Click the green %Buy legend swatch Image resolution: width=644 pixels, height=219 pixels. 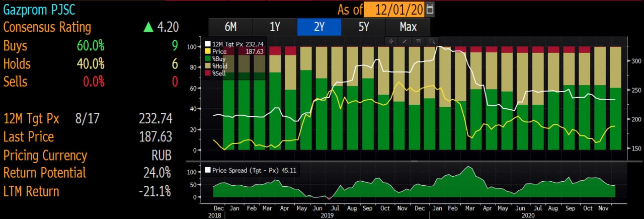tap(208, 59)
